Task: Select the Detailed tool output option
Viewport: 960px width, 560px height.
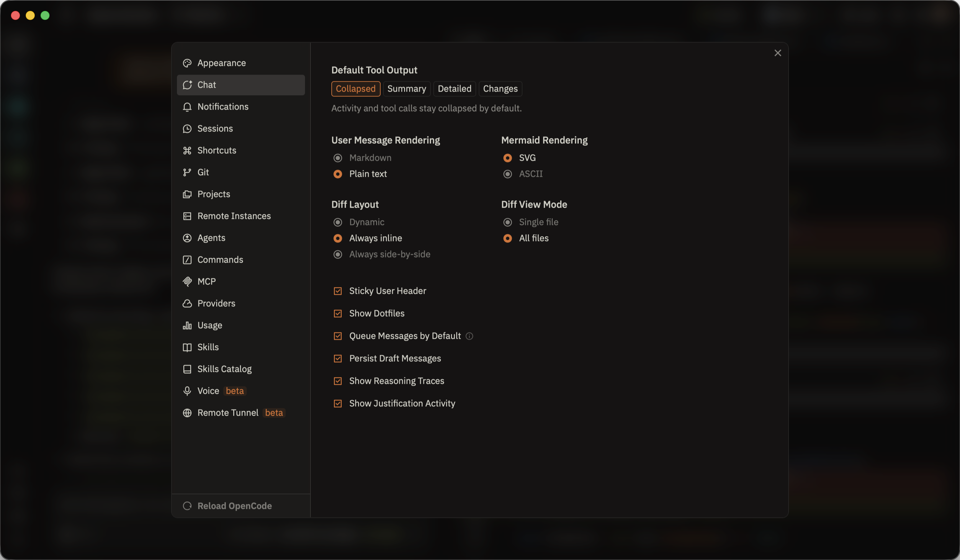Action: click(x=454, y=89)
